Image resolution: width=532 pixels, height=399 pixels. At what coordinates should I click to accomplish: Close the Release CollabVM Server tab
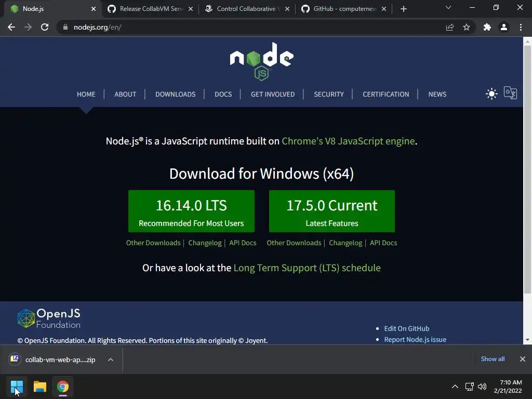coord(191,9)
